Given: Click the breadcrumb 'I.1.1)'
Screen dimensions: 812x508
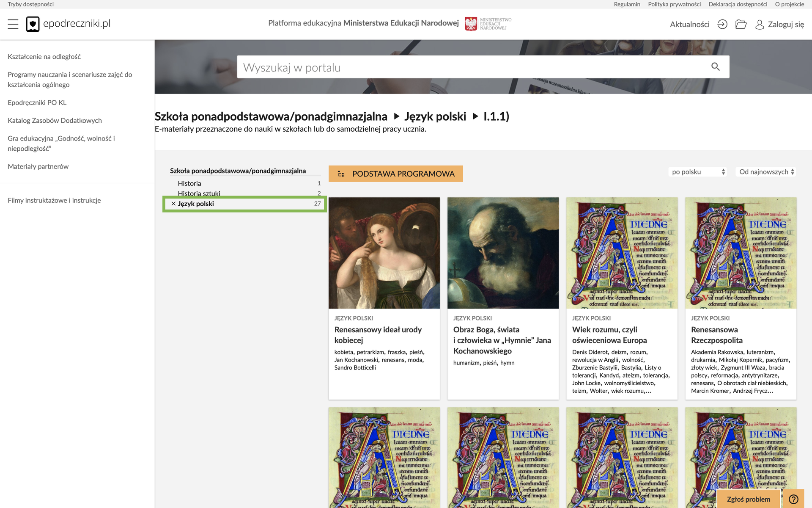Looking at the screenshot, I should pyautogui.click(x=497, y=116).
